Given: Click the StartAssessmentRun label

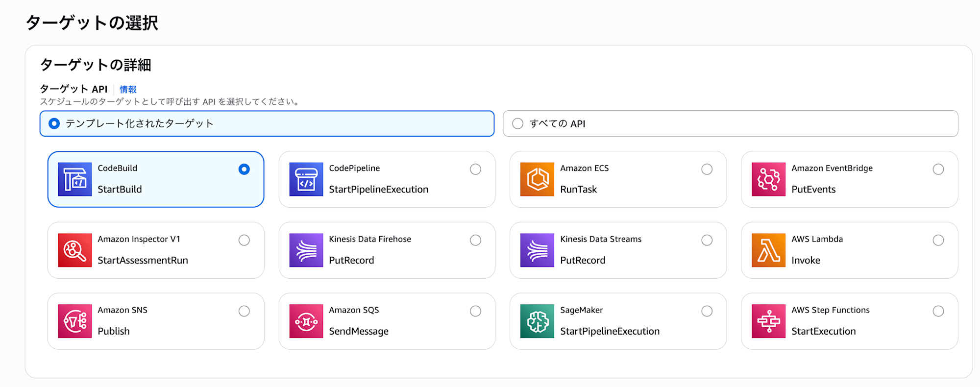Looking at the screenshot, I should click(x=143, y=260).
